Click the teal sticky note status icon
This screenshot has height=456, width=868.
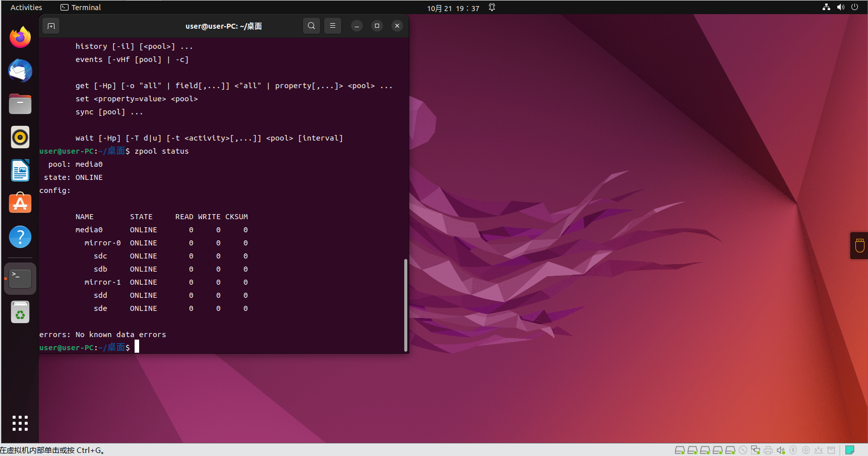point(850,450)
